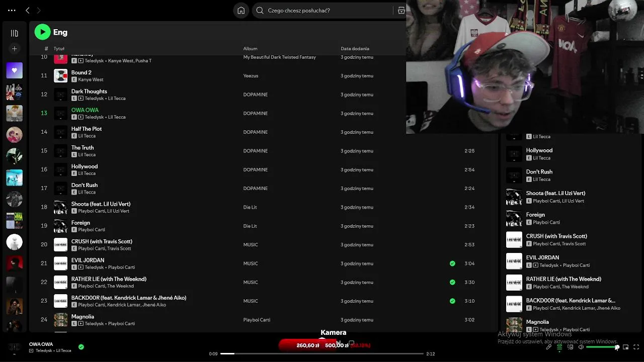This screenshot has width=644, height=362.
Task: Create a playlist with the plus icon
Action: point(14,49)
